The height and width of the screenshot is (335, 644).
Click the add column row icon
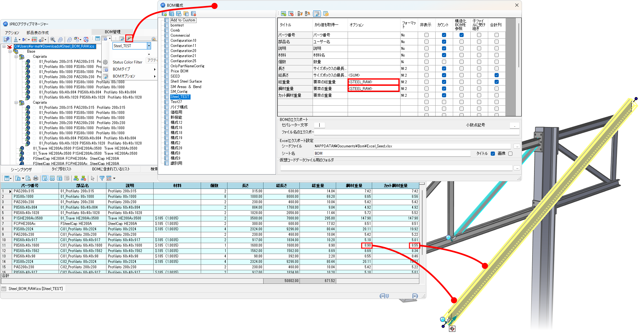[284, 14]
